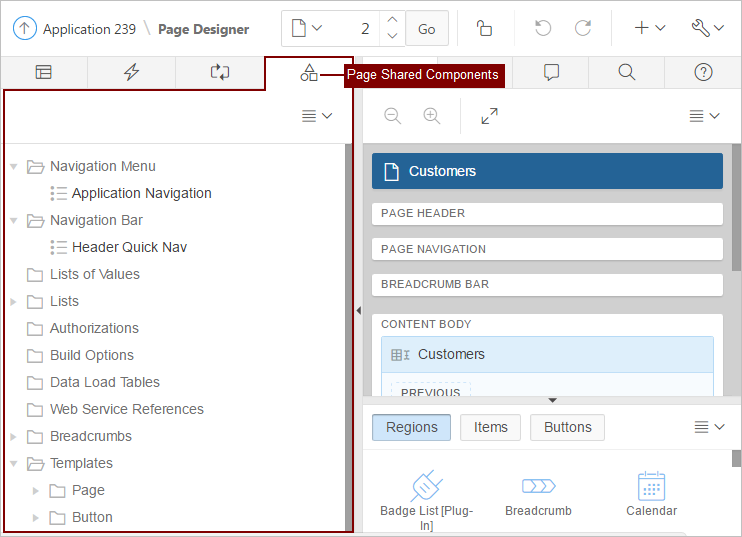
Task: Open the Utilities wrench dropdown
Action: pos(707,29)
